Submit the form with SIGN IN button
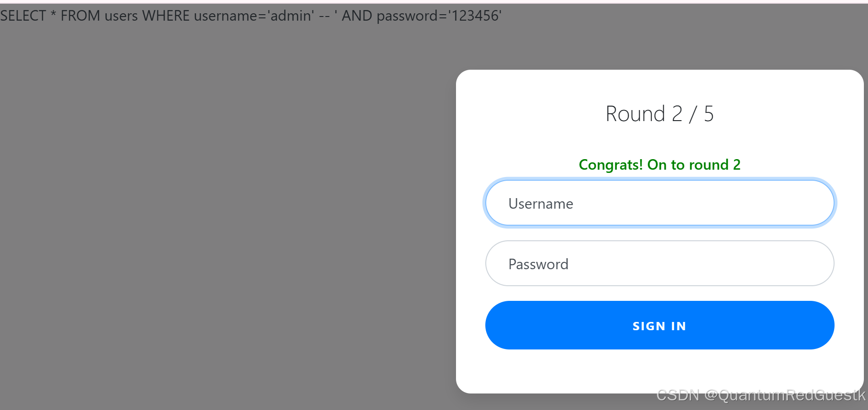Screen dimensions: 868x410 pos(659,325)
